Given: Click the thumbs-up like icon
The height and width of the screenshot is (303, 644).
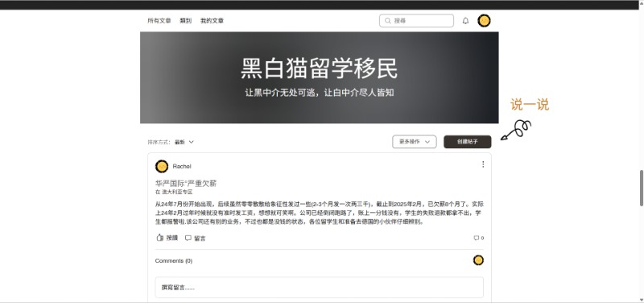Looking at the screenshot, I should (x=160, y=238).
